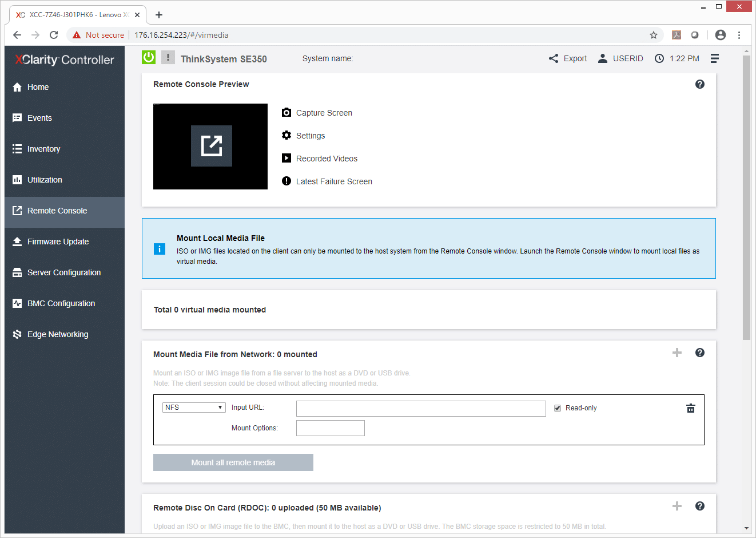Open the hamburger menu in header

click(x=714, y=58)
